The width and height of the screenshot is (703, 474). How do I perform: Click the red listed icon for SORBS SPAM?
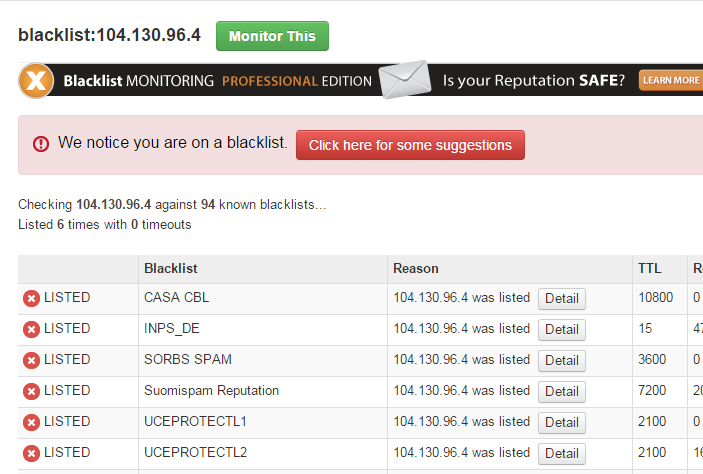point(31,360)
